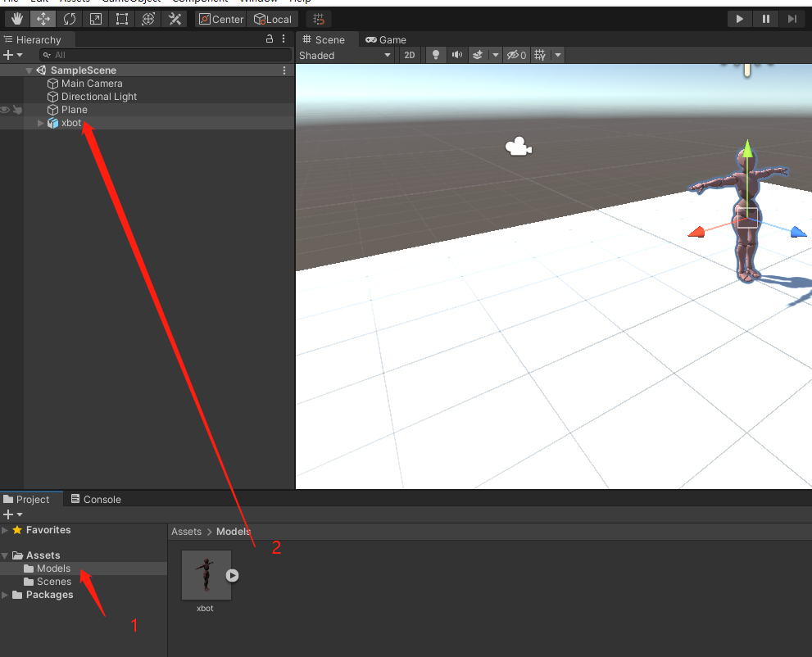Select the Scale tool
812x657 pixels.
96,19
